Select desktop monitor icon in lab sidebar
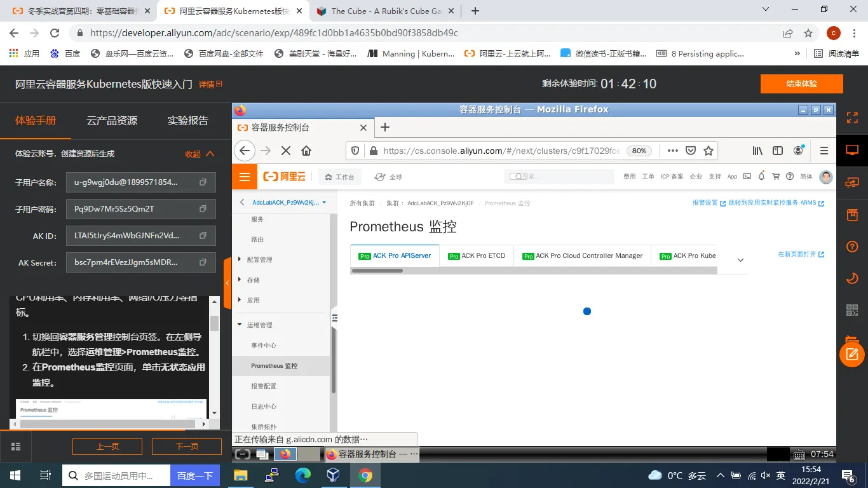868x488 pixels. (852, 150)
